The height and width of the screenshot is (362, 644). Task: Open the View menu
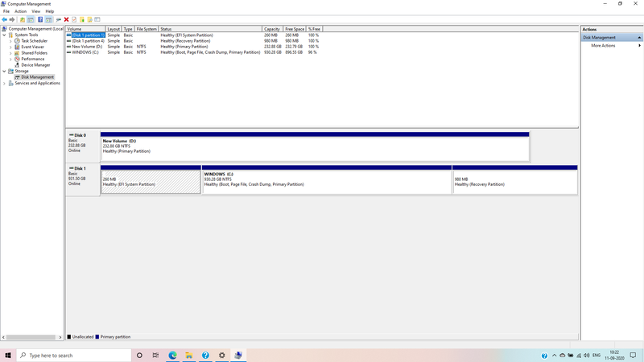(35, 11)
